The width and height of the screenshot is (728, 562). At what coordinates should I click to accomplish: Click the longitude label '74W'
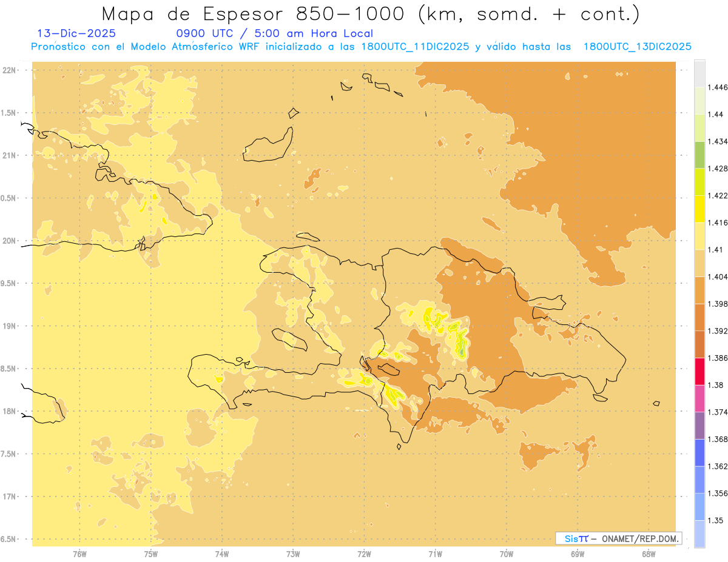click(x=222, y=554)
